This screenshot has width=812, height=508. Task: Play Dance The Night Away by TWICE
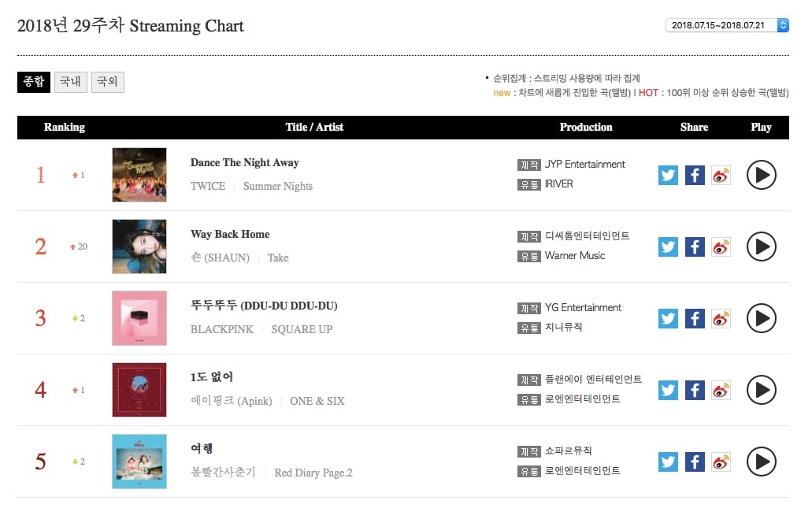[x=761, y=175]
